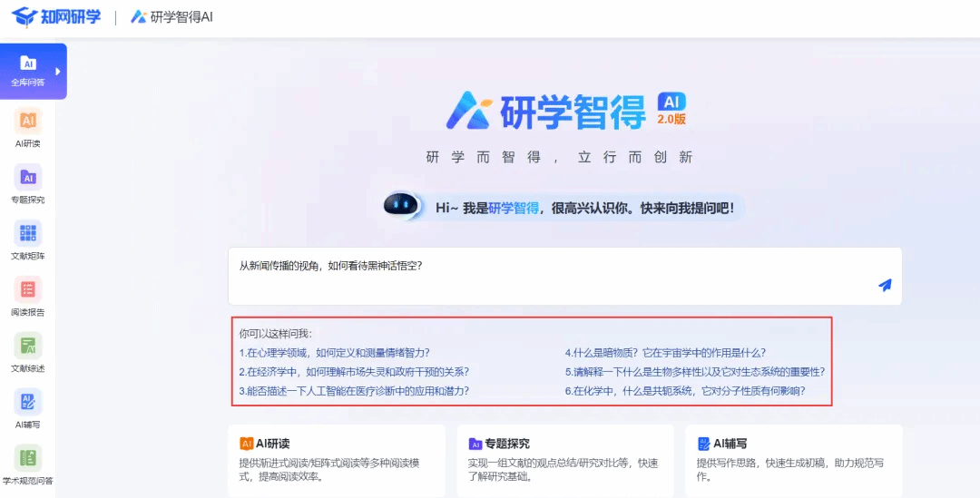980x498 pixels.
Task: Switch to 研学智得AI header tab
Action: point(171,17)
